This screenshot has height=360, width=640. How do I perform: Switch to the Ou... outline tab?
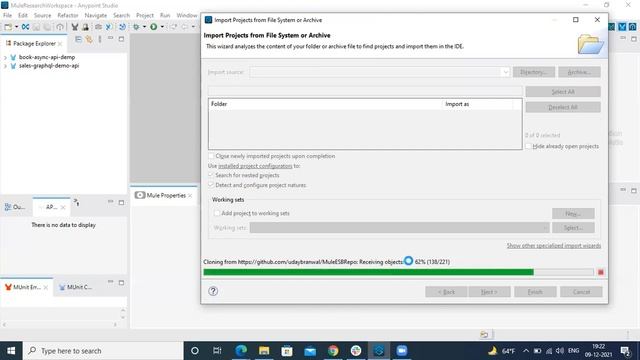[15, 207]
